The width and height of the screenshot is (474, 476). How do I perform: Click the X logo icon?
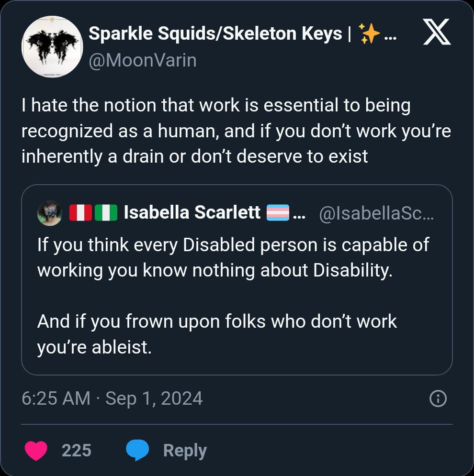point(436,34)
